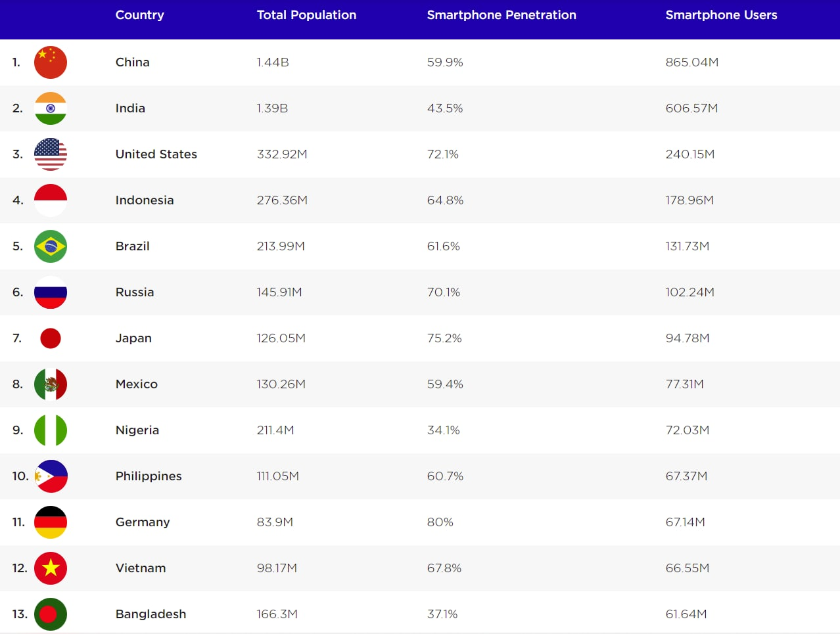Click China's 865.04M smartphone users value
This screenshot has height=634, width=840.
click(691, 62)
